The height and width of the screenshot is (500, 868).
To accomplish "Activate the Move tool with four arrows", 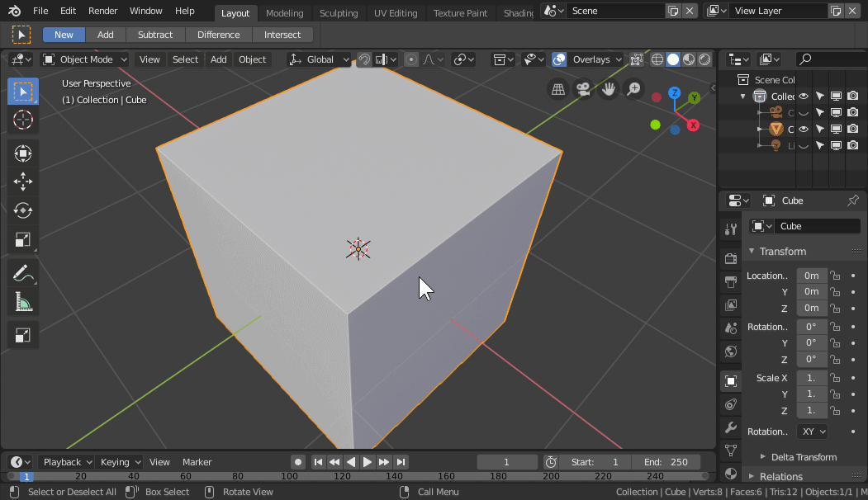I will (x=23, y=182).
